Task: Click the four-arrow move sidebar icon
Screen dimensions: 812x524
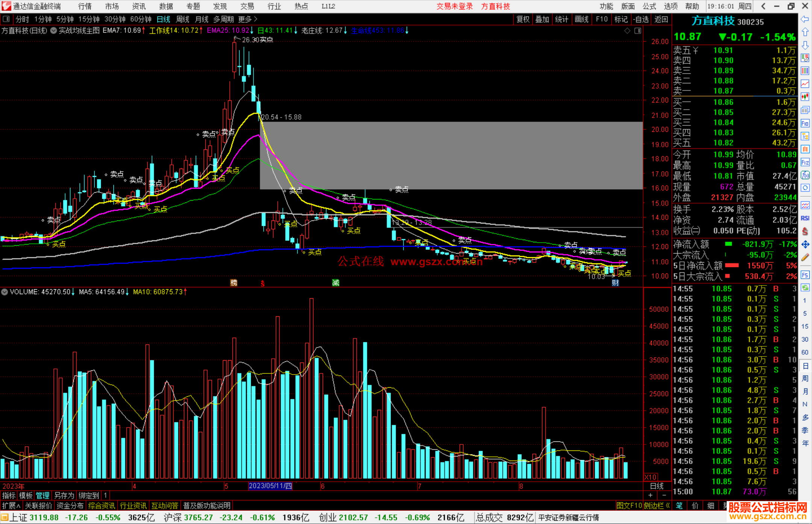Action: point(805,245)
